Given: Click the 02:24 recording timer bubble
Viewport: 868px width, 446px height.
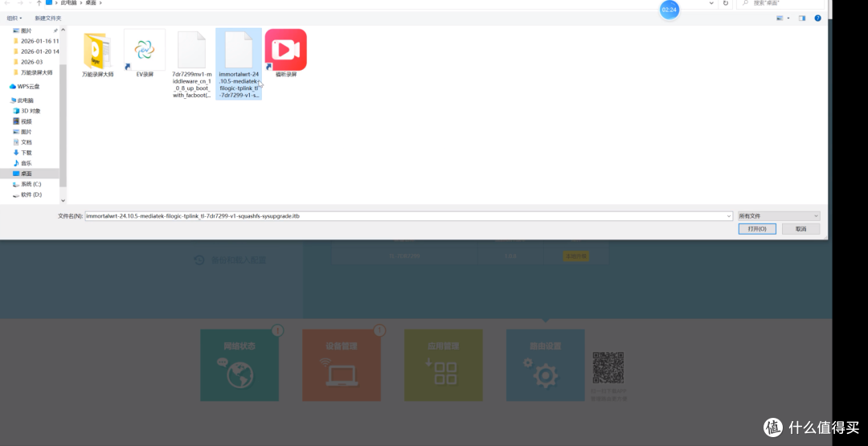Looking at the screenshot, I should coord(669,10).
